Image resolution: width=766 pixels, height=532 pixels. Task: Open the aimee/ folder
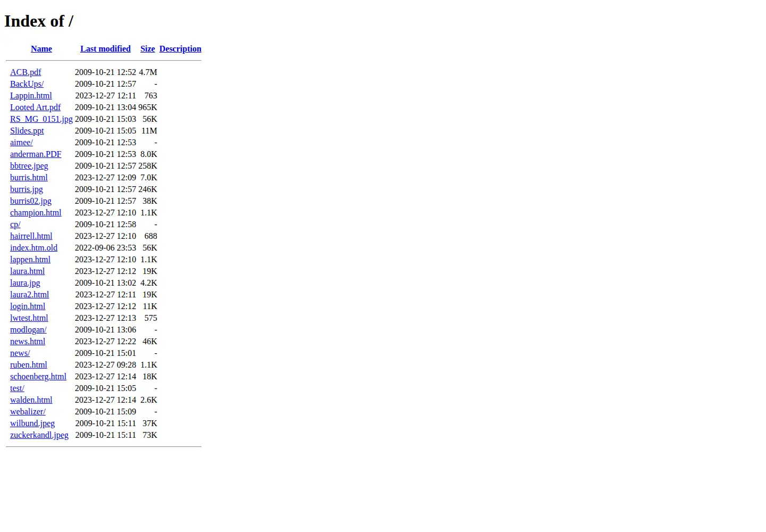21,143
